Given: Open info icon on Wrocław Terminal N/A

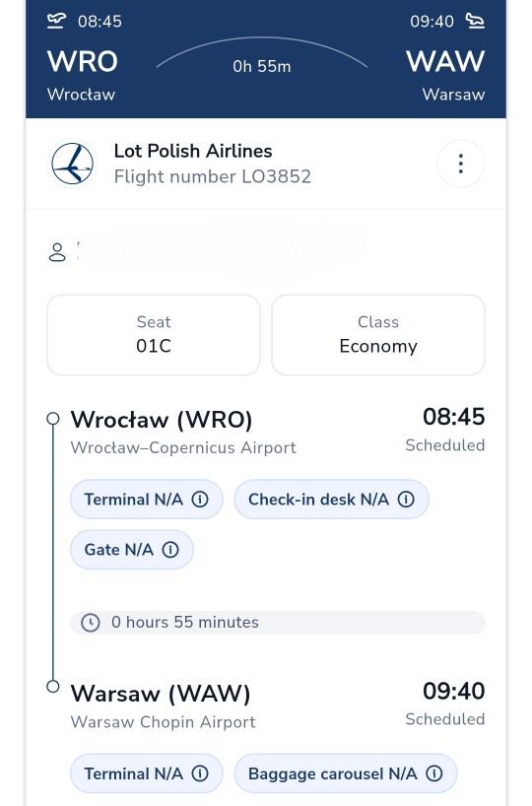Looking at the screenshot, I should (200, 500).
